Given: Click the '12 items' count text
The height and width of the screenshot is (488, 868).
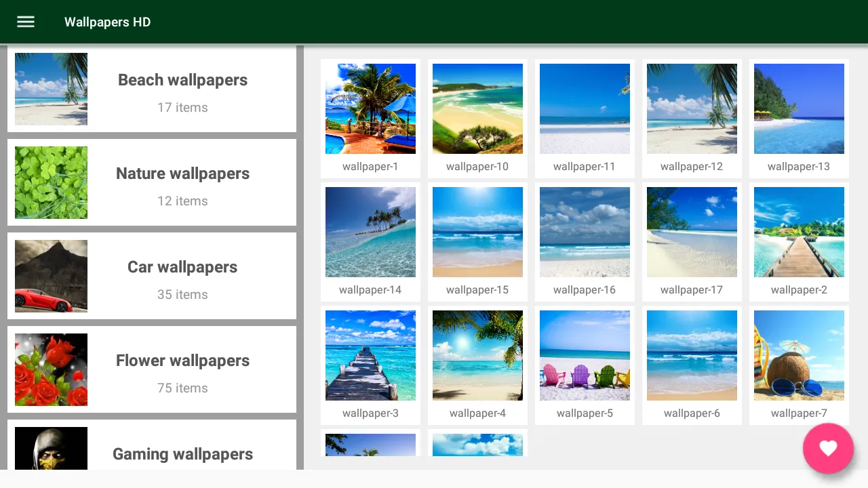Looking at the screenshot, I should 182,201.
